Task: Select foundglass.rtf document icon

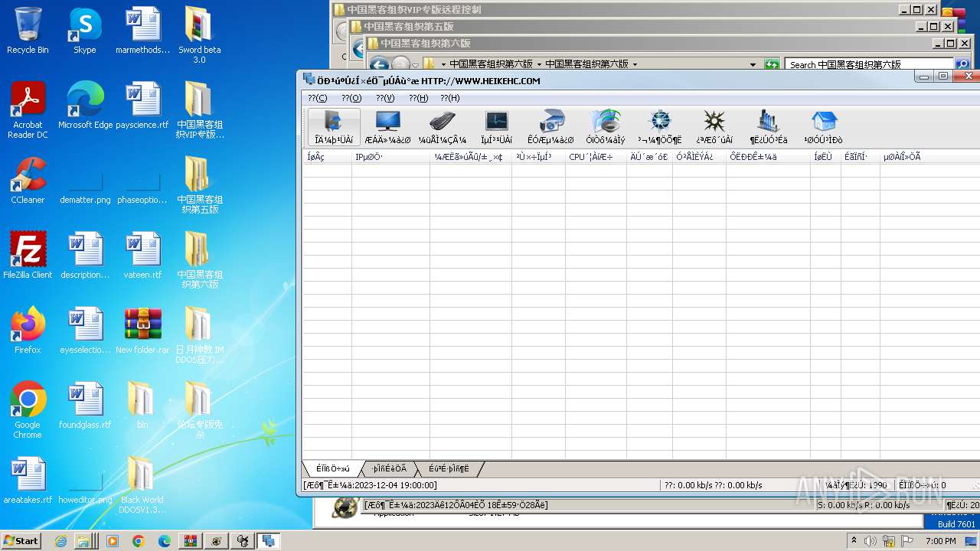Action: (85, 406)
